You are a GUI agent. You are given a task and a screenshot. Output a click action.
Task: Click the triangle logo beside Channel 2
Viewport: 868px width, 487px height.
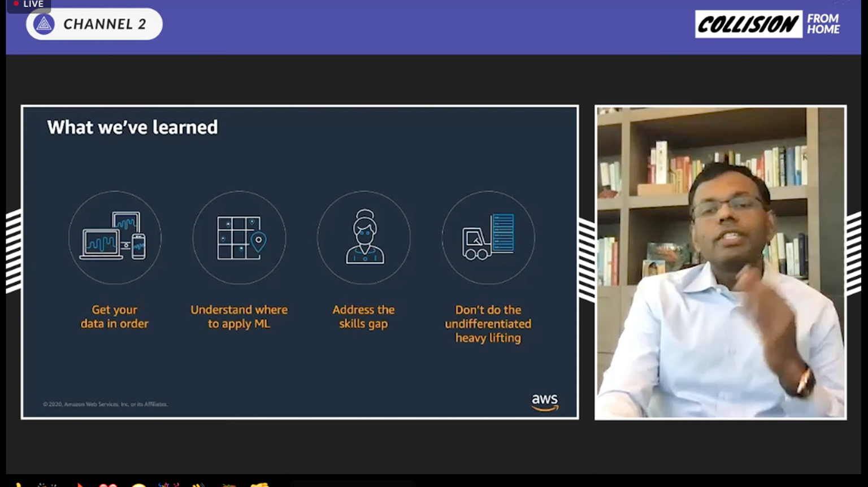point(44,24)
